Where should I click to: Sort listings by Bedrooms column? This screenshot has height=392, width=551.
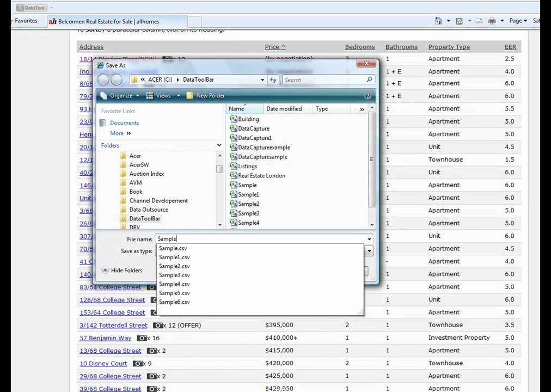[360, 47]
